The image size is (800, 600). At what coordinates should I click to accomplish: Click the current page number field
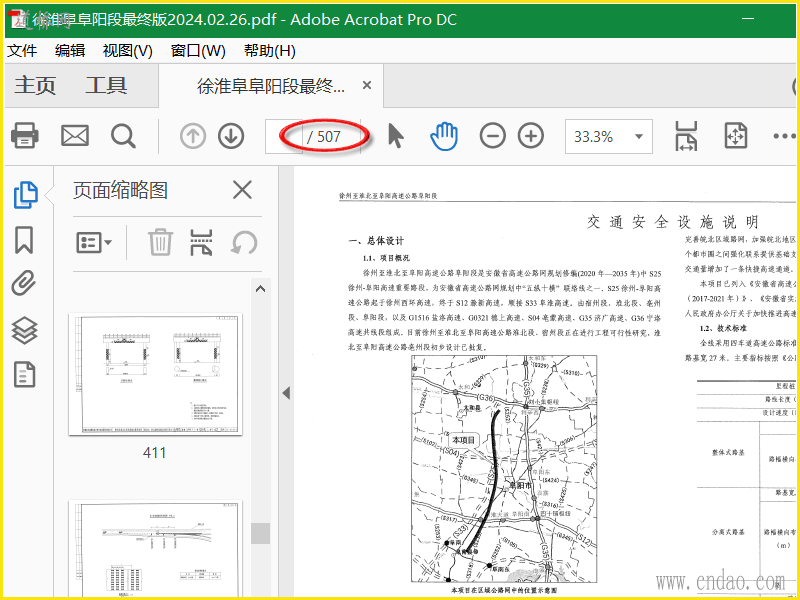pos(284,136)
